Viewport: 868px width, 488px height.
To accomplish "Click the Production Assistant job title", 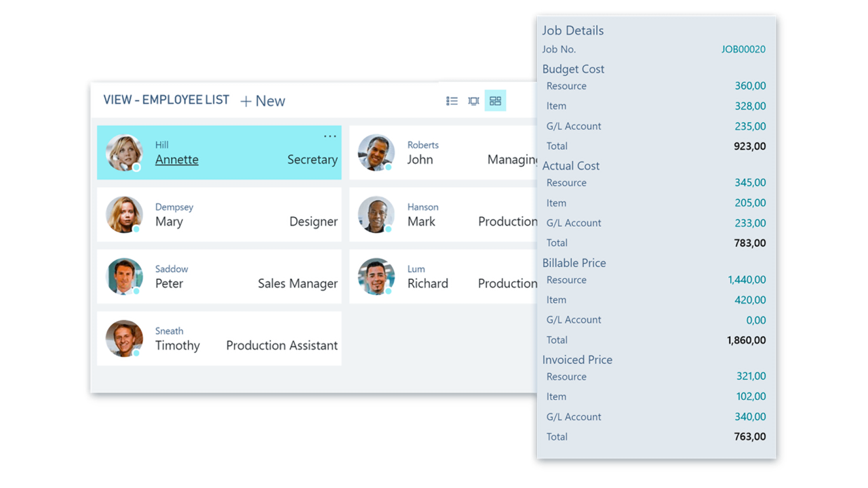I will point(282,346).
